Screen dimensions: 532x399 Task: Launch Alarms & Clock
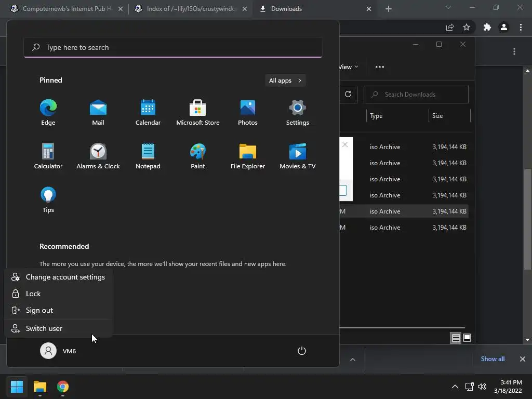(x=98, y=156)
